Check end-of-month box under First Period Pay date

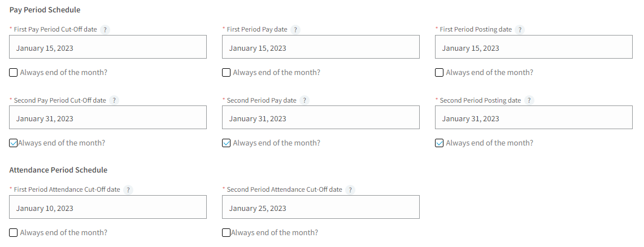(227, 73)
